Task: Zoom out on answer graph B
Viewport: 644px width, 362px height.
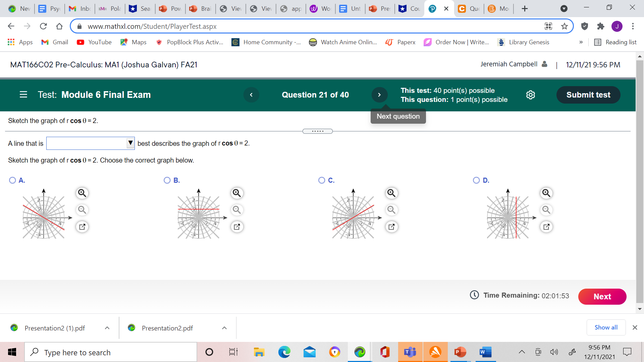Action: click(237, 210)
